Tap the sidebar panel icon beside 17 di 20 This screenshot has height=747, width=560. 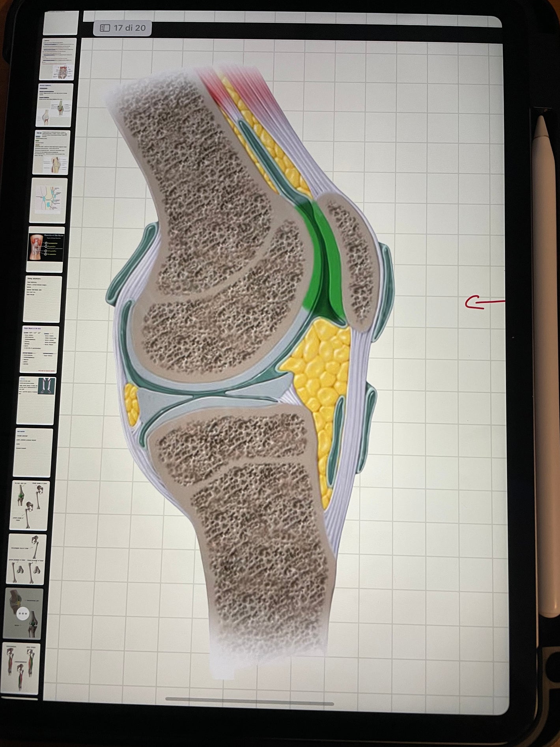tap(105, 28)
